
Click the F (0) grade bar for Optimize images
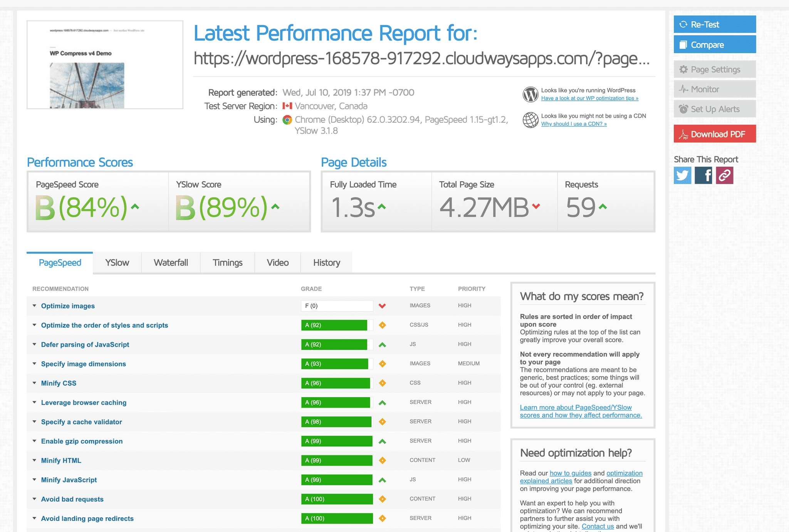coord(337,306)
